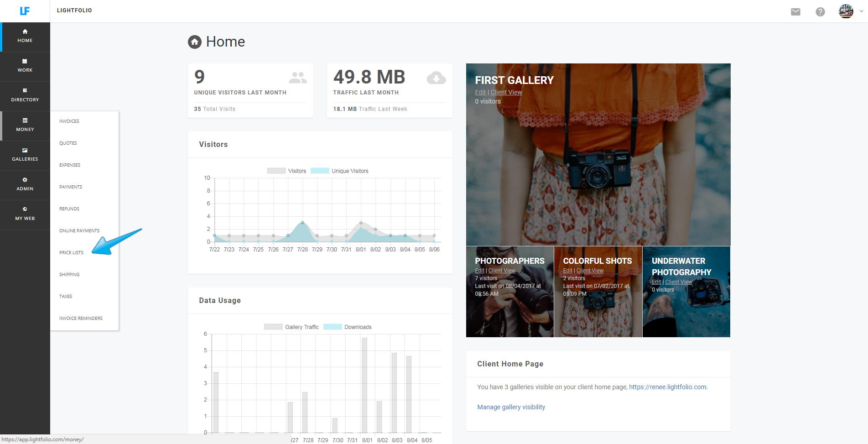Open the help question mark icon
This screenshot has height=444, width=868.
(820, 12)
